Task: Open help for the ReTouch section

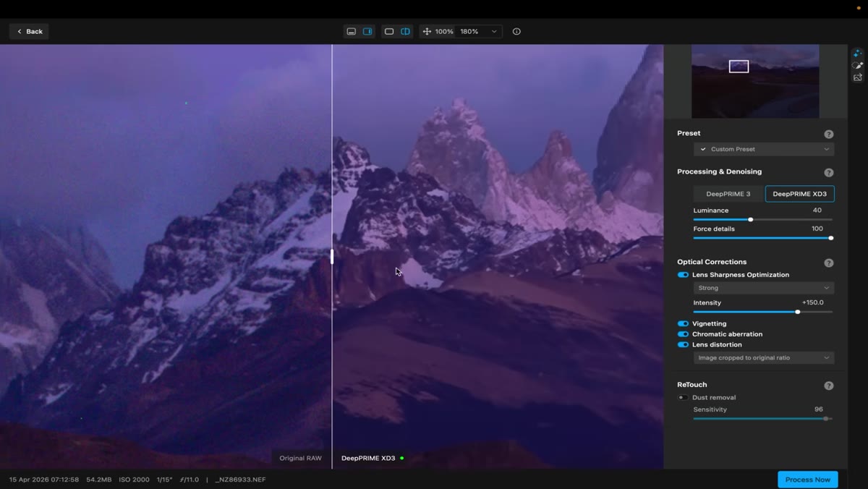Action: click(x=829, y=386)
